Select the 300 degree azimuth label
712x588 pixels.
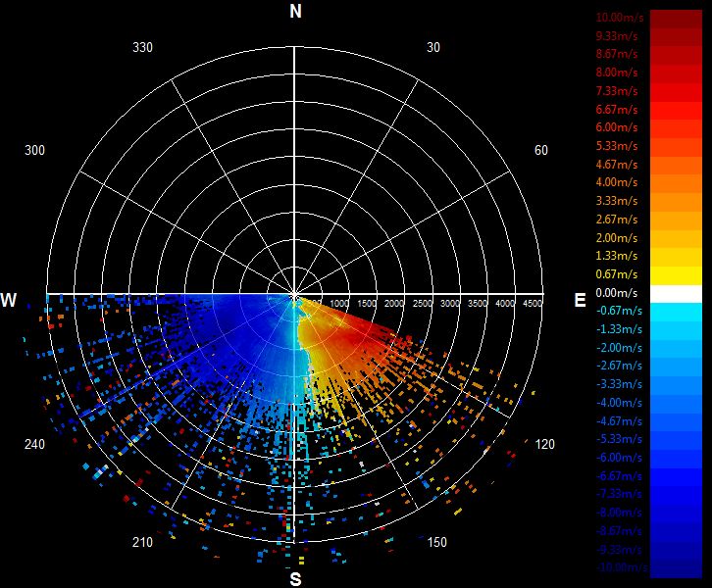click(x=34, y=150)
